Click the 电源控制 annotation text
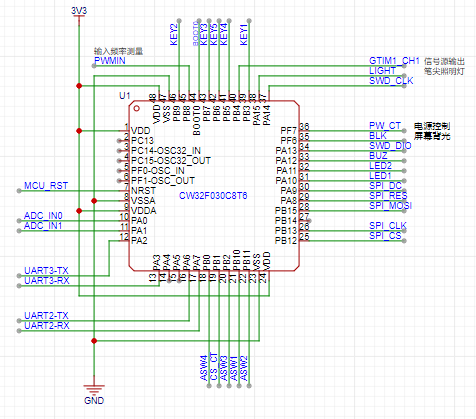 point(432,126)
